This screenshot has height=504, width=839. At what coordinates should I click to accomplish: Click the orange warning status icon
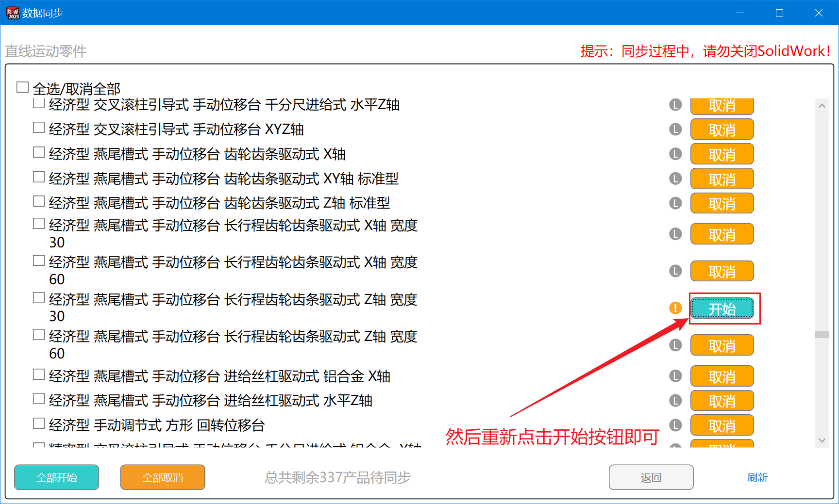(675, 308)
